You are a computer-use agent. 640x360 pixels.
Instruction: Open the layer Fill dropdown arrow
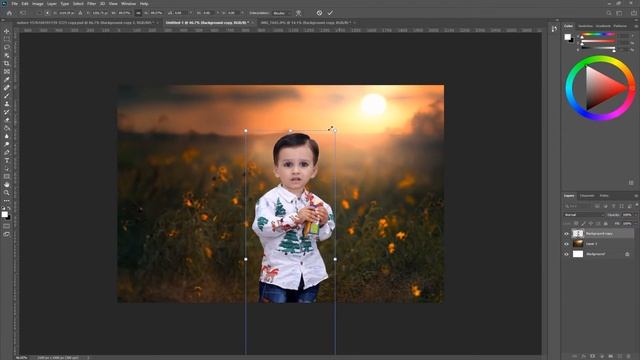pyautogui.click(x=635, y=224)
